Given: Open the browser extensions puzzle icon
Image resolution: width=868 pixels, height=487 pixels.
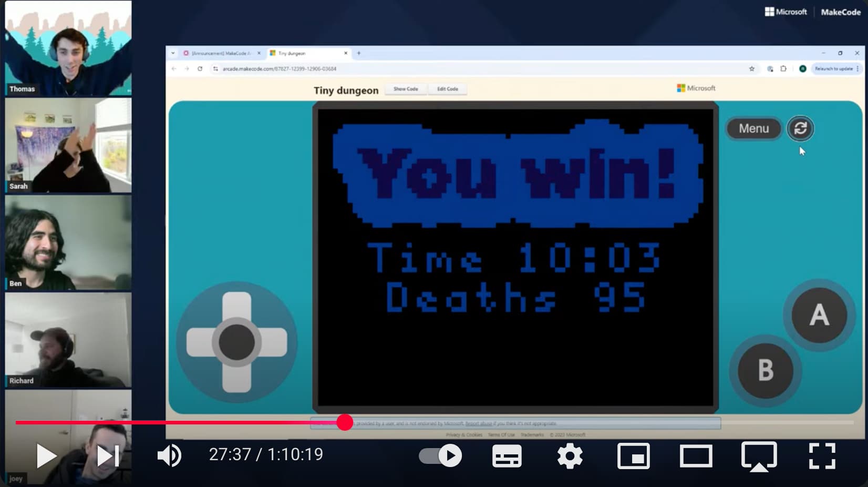Looking at the screenshot, I should [x=783, y=68].
